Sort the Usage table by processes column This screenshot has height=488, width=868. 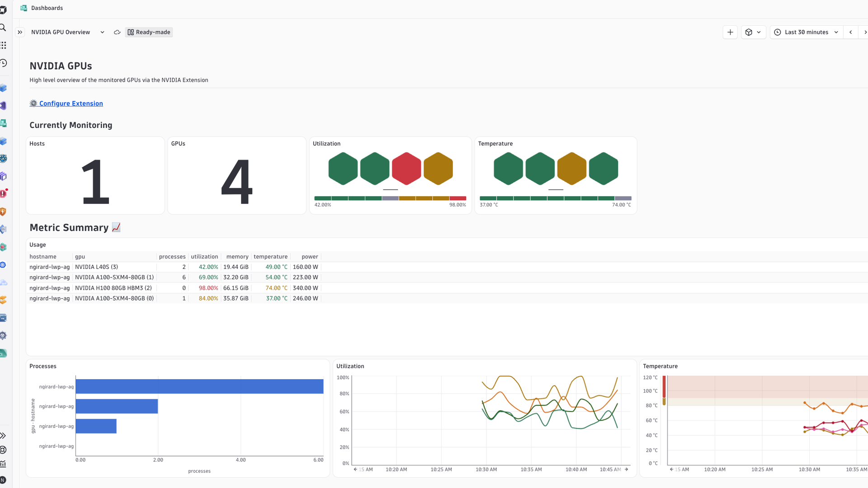pyautogui.click(x=172, y=257)
